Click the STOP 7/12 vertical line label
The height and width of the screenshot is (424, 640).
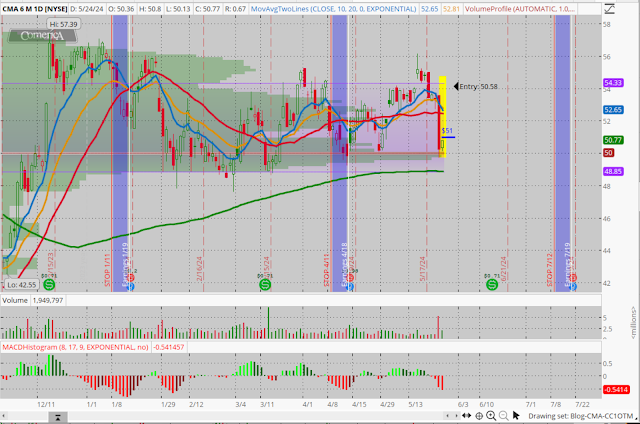click(550, 270)
